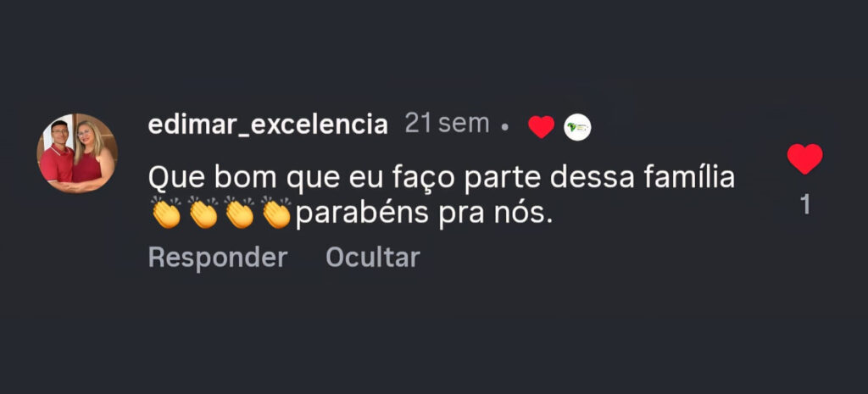Like the comment with the heart
868x394 pixels.
tap(804, 159)
